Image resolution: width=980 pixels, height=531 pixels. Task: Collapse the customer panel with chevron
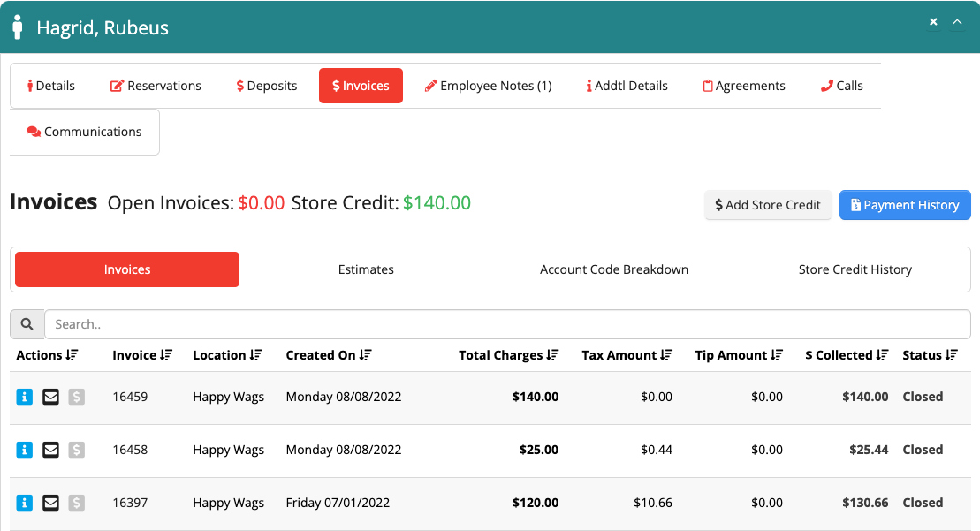pos(957,22)
